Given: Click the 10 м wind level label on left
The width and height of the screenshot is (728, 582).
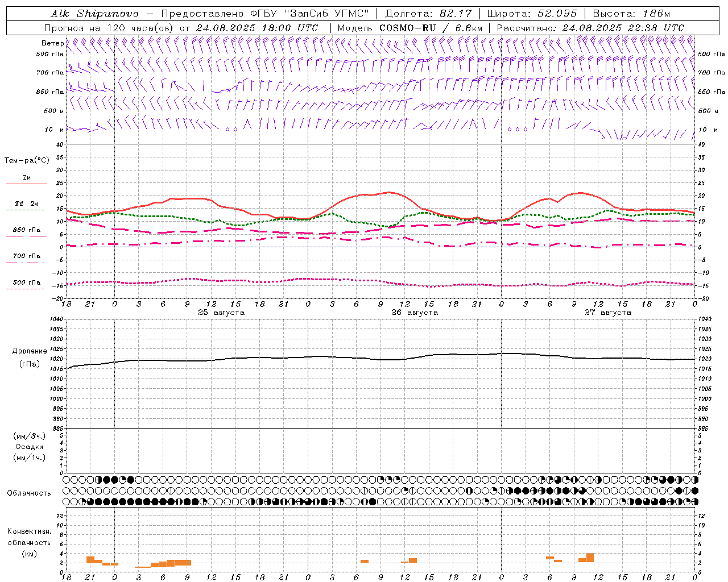Looking at the screenshot, I should [x=54, y=130].
